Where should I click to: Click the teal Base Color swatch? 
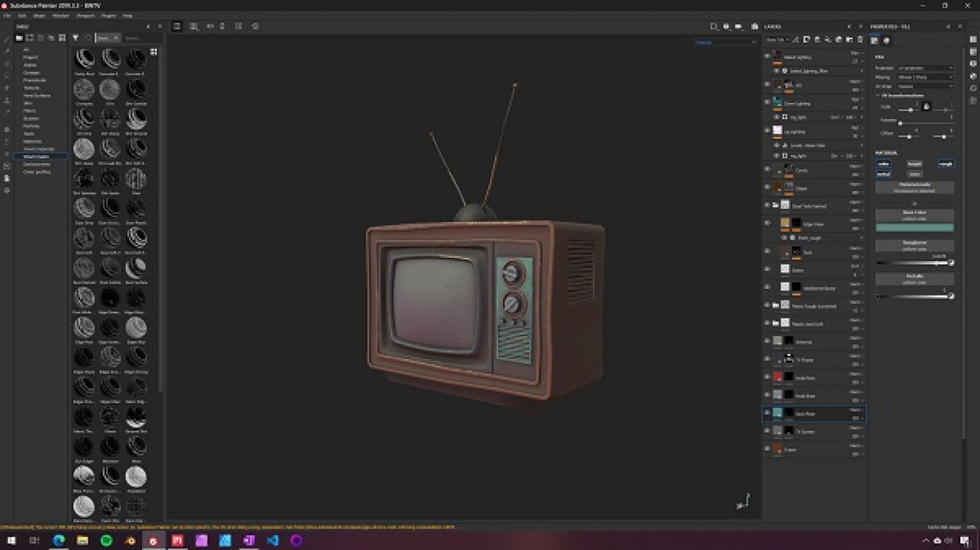point(914,228)
